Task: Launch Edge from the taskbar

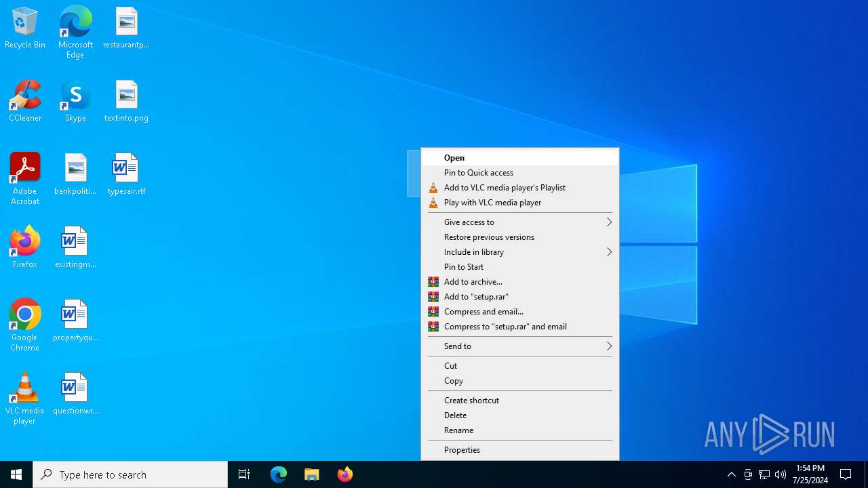Action: (x=279, y=474)
